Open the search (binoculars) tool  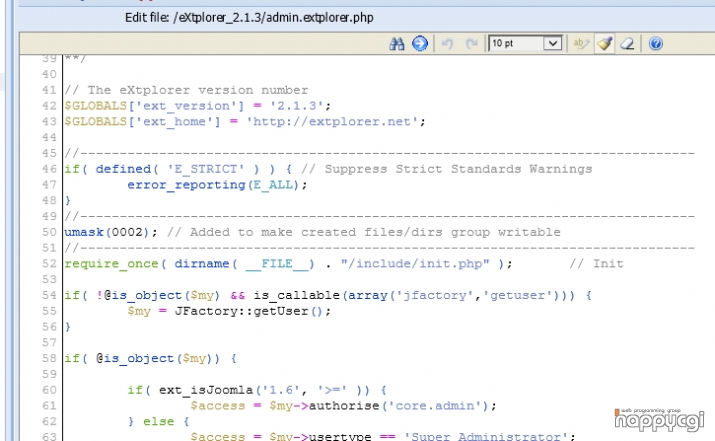397,44
